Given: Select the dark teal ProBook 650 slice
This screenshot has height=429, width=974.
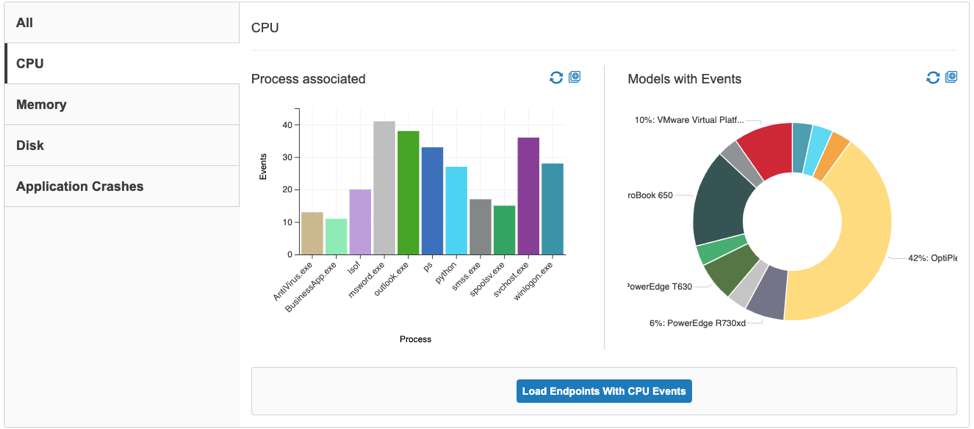Looking at the screenshot, I should click(722, 202).
